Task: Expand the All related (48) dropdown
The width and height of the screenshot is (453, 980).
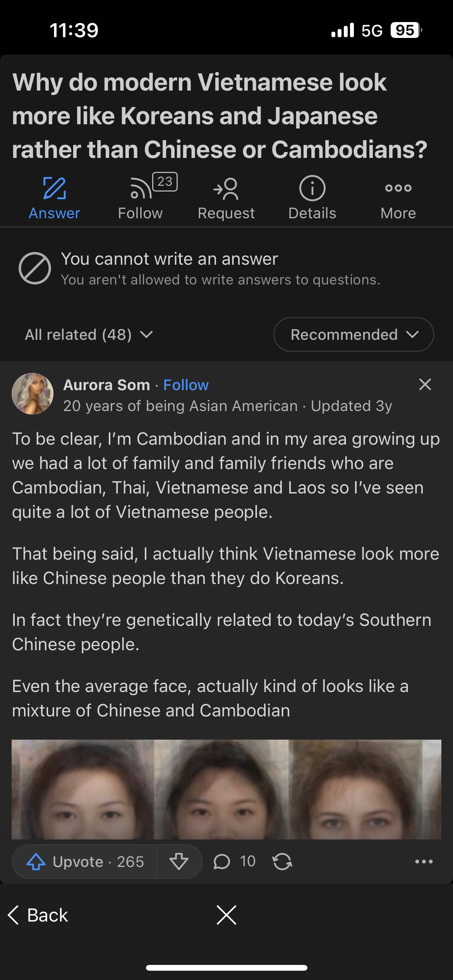Action: pos(89,334)
